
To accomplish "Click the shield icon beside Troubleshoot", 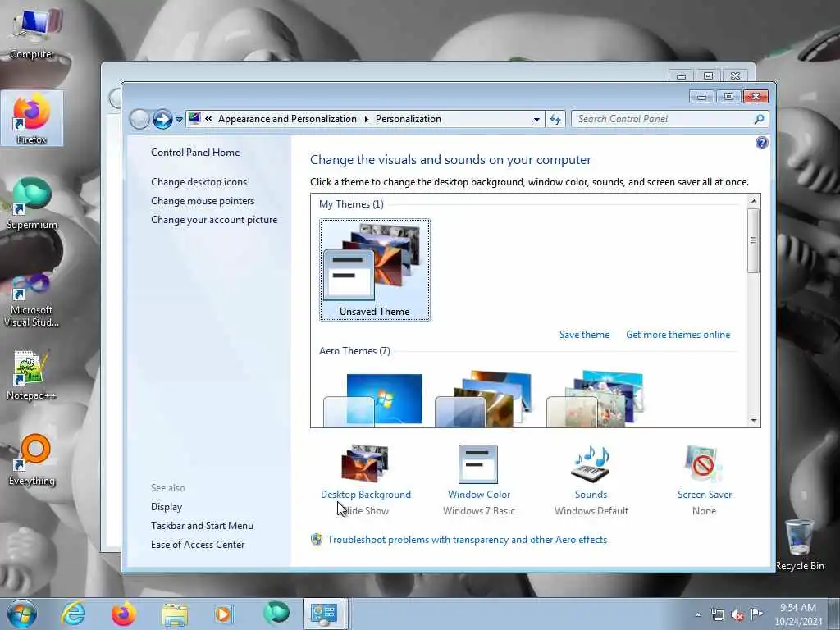I will click(317, 540).
